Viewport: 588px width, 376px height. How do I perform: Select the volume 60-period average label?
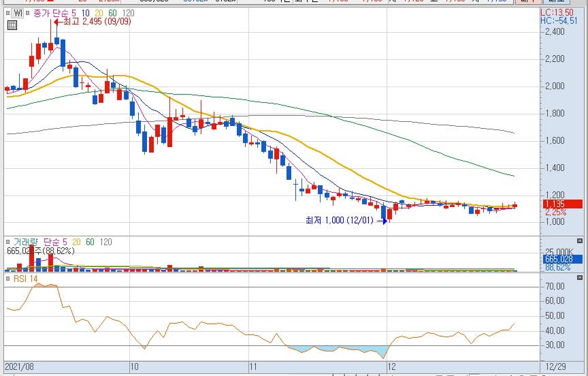(90, 242)
